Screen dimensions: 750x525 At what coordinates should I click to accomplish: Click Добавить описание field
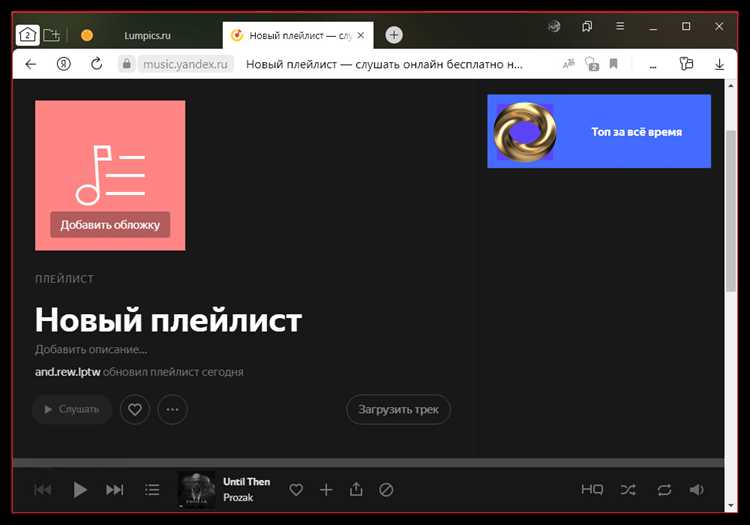click(91, 350)
